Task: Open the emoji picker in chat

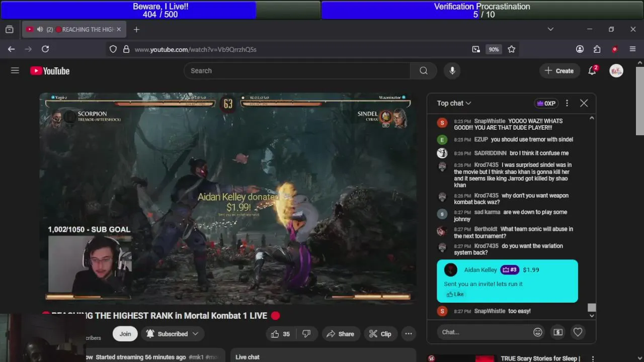Action: point(538,332)
